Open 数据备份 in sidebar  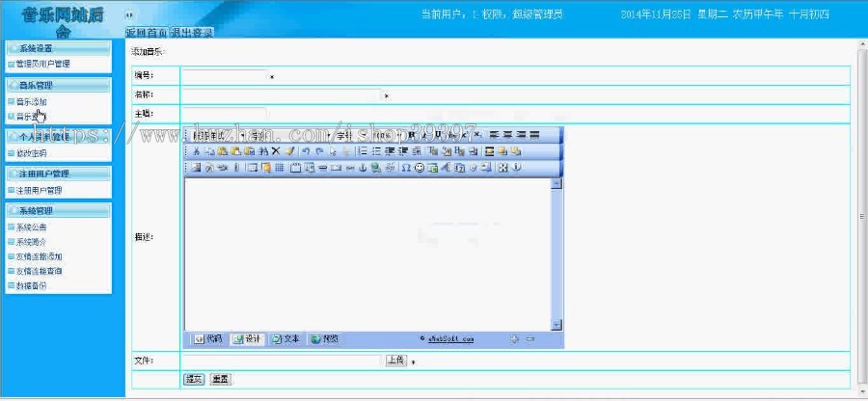pos(32,286)
